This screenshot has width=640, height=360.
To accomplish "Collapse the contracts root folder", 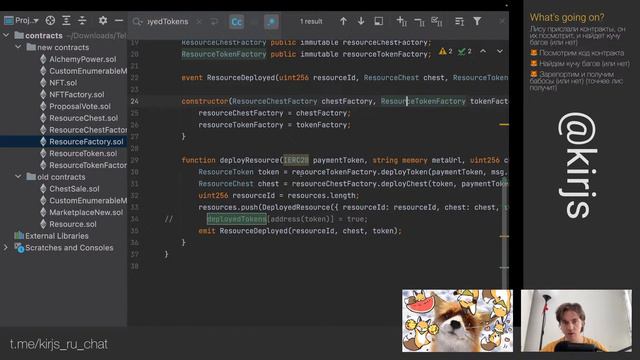I will (x=6, y=36).
